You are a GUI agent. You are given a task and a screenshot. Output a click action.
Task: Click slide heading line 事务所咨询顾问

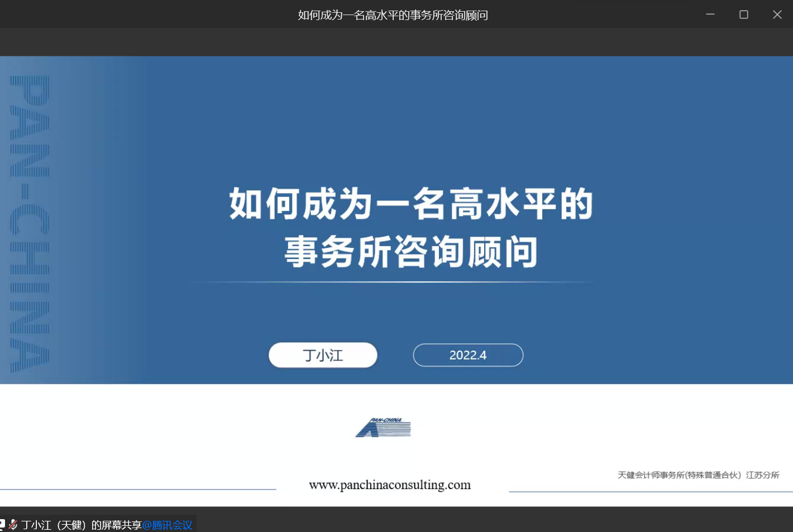411,252
